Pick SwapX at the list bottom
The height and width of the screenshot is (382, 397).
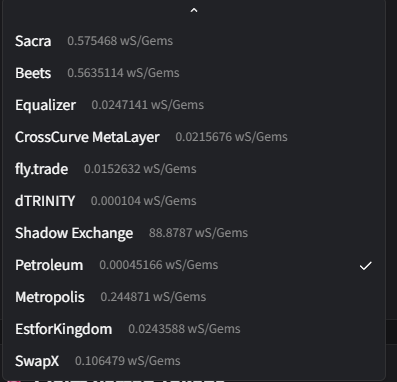[x=194, y=361]
